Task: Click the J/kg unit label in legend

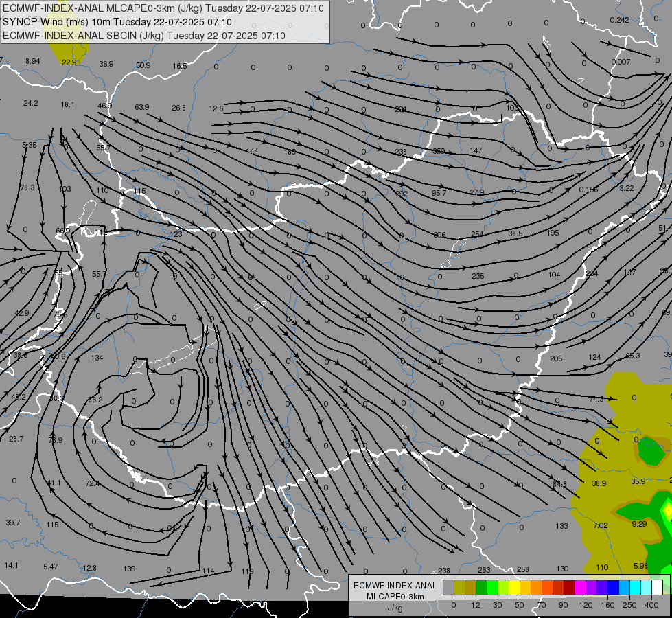Action: (395, 608)
